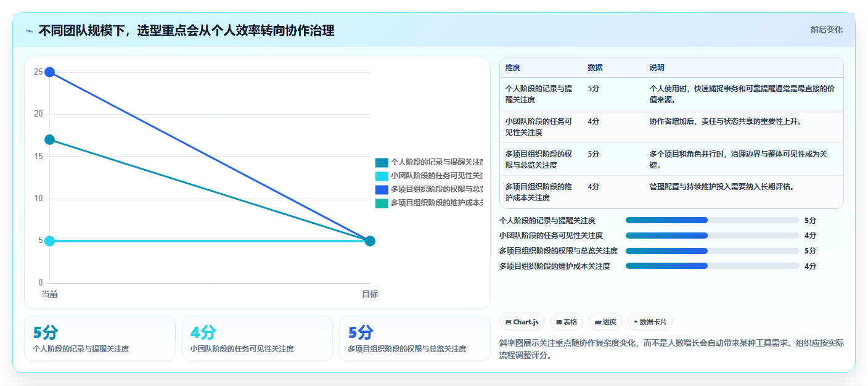The width and height of the screenshot is (868, 386).
Task: Click the 数据卡片 chip
Action: [x=650, y=322]
